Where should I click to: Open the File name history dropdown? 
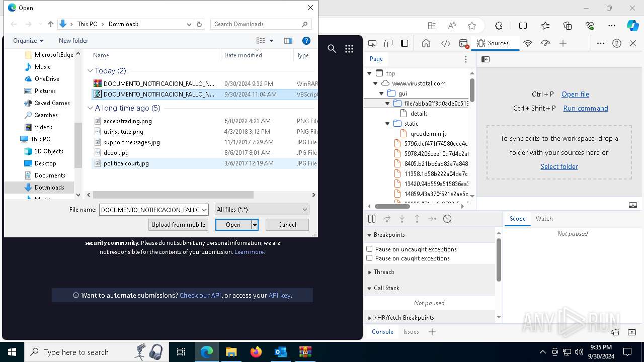point(204,210)
